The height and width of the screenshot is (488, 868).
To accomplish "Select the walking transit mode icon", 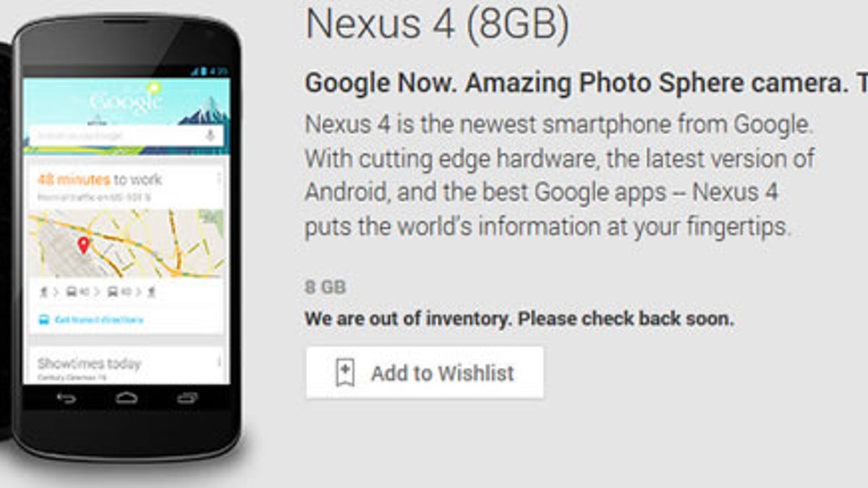I will coord(43,292).
